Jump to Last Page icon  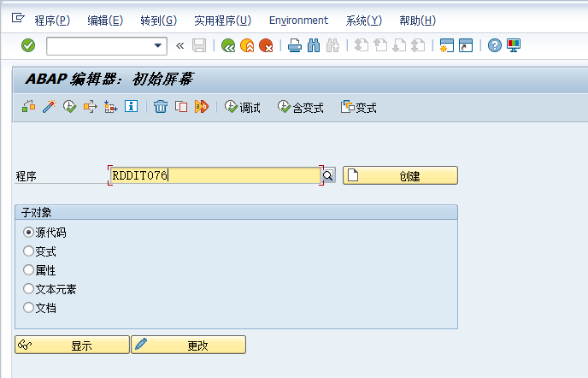tap(418, 46)
